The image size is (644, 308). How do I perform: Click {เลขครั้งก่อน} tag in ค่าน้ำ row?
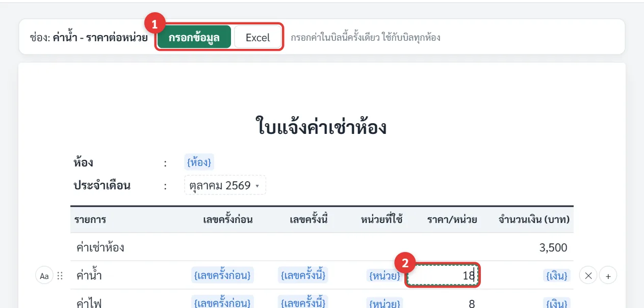click(x=223, y=276)
